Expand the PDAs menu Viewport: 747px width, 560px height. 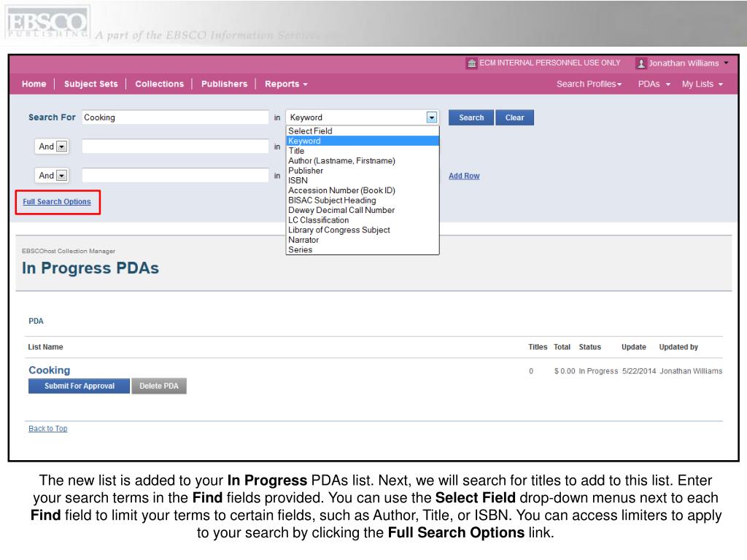click(x=654, y=84)
